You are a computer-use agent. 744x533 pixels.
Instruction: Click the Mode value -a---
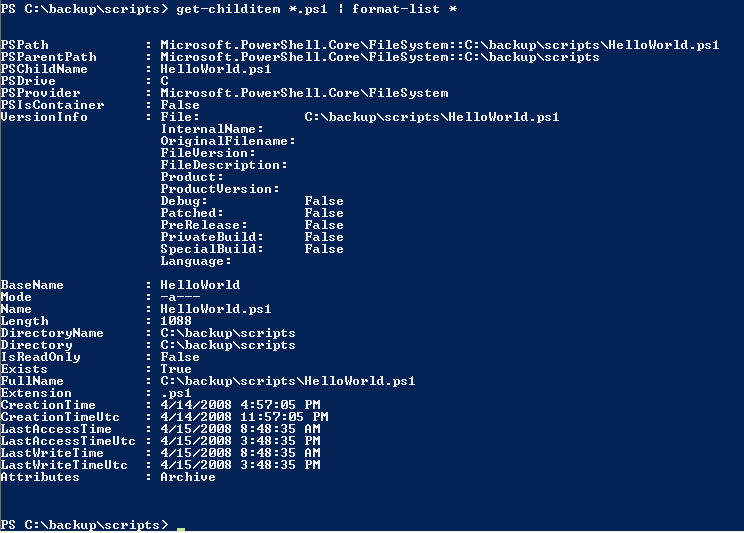[179, 297]
